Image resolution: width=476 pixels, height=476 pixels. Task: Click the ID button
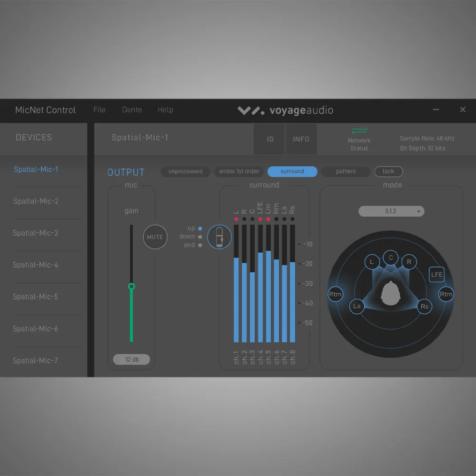(270, 139)
